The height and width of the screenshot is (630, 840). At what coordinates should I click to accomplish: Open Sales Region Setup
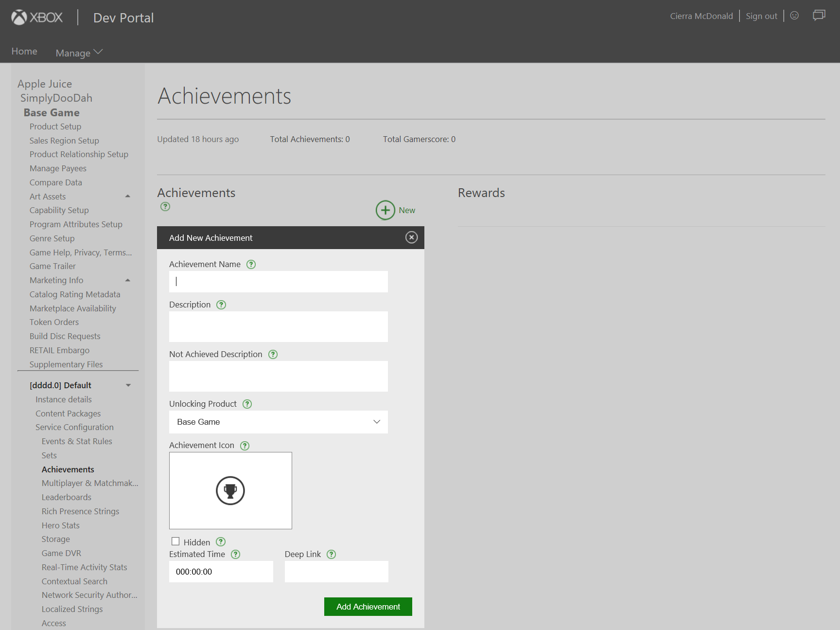pos(64,141)
